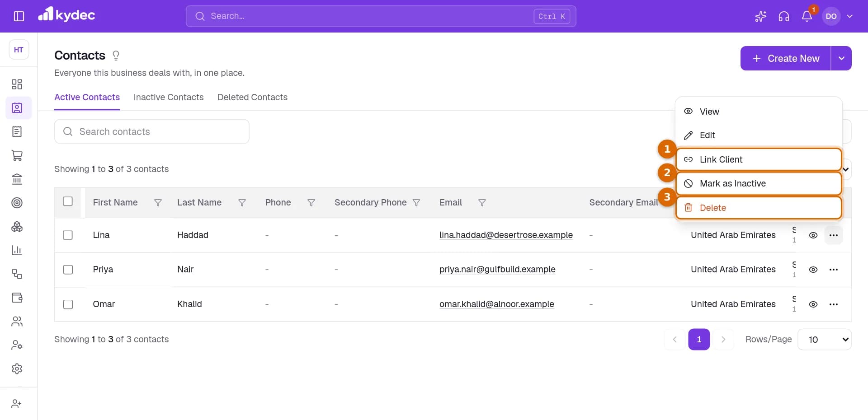Open more actions for Priya Nair
This screenshot has height=420, width=868.
point(834,270)
